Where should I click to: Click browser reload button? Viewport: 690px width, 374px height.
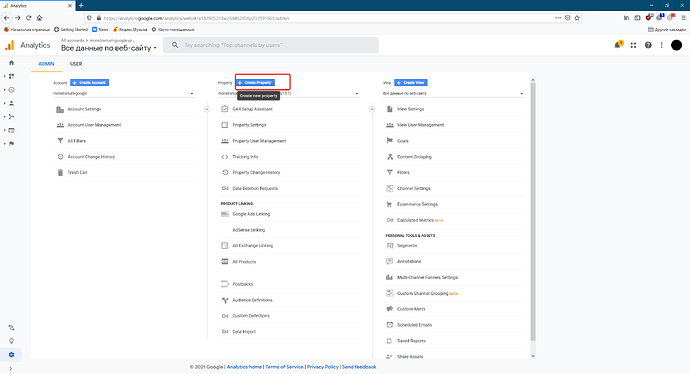[29, 18]
